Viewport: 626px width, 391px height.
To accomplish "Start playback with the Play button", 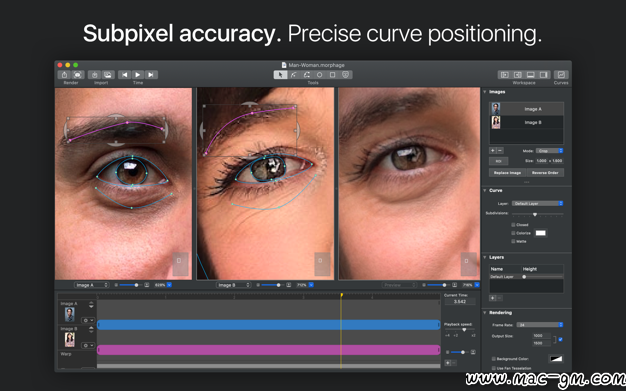I will tap(138, 75).
